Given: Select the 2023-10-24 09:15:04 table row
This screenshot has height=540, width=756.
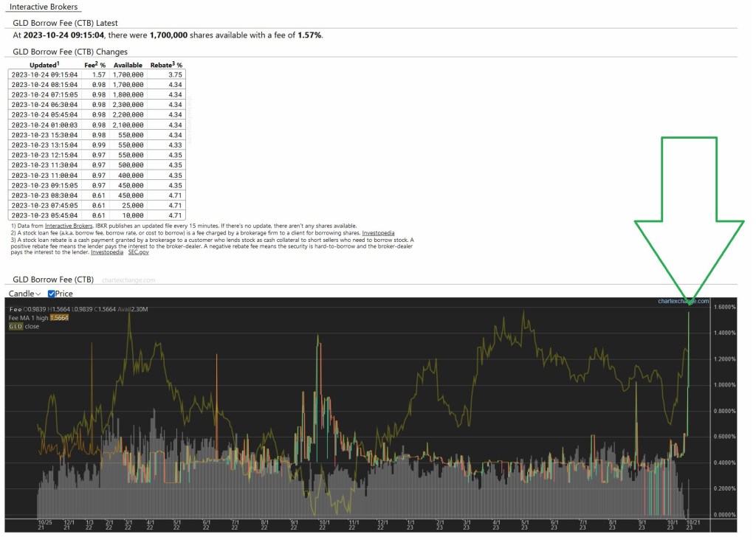Looking at the screenshot, I should tap(96, 75).
